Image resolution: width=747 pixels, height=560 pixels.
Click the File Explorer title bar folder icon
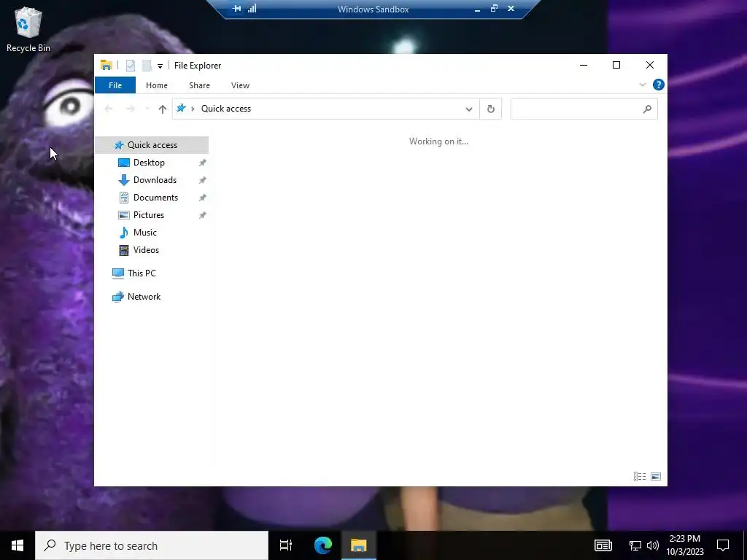[x=107, y=65]
